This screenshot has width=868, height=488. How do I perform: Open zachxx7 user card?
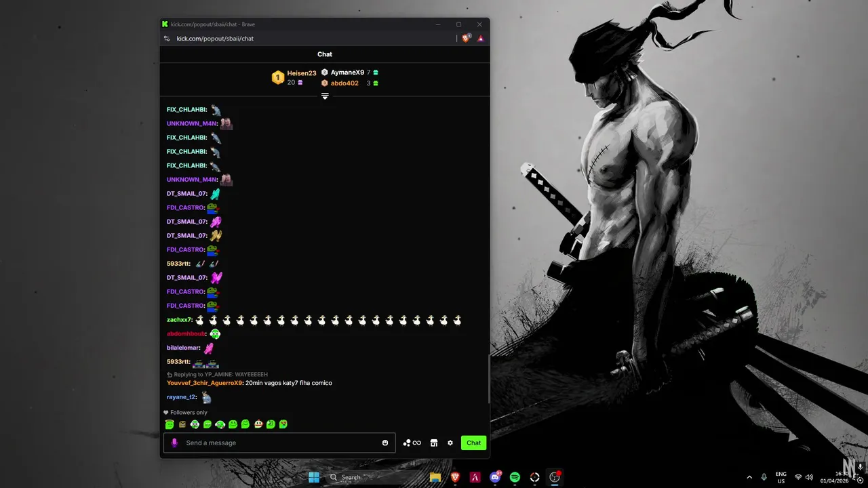pos(179,320)
